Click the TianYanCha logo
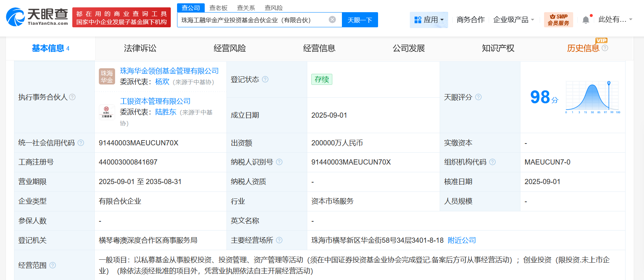 (37, 17)
